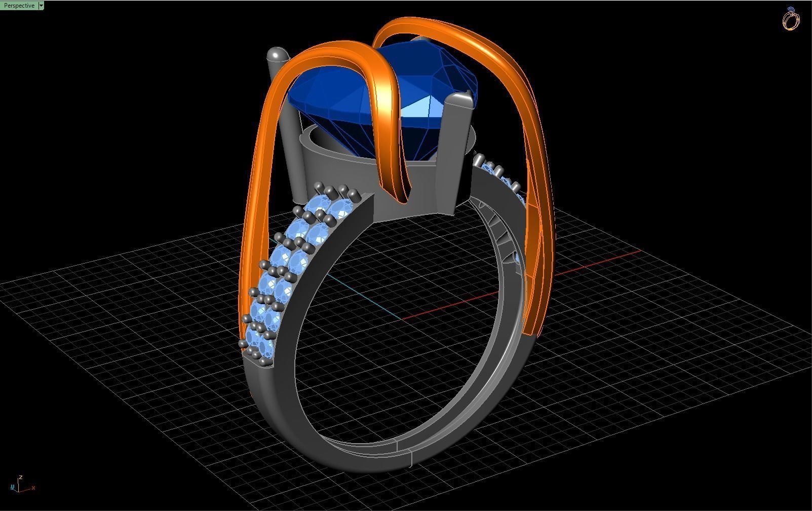Open the viewport dropdown arrow beside Perspective
This screenshot has height=511, width=812.
(x=42, y=6)
